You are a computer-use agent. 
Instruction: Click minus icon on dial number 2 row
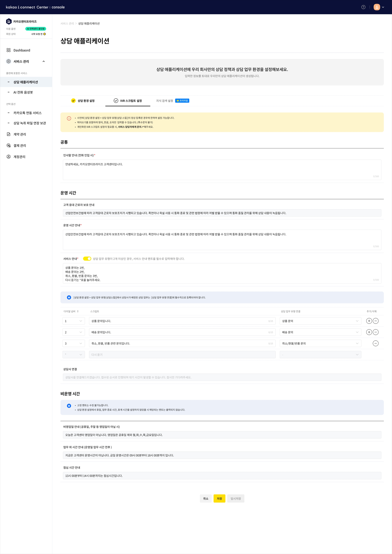(x=376, y=332)
